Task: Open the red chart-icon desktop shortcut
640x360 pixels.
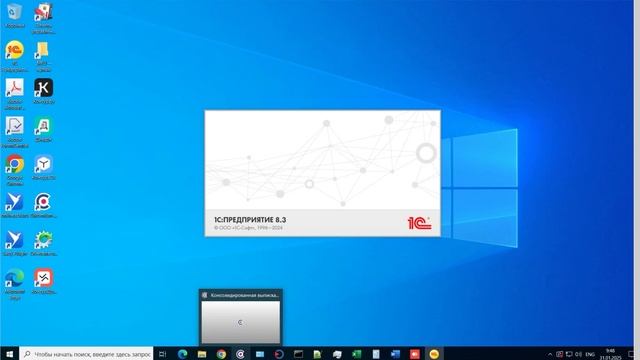Action: (43, 278)
